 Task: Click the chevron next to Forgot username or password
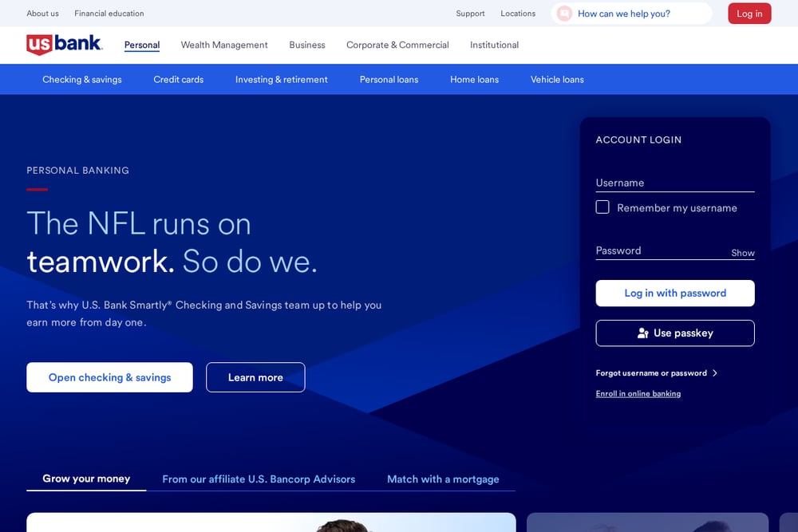point(715,372)
